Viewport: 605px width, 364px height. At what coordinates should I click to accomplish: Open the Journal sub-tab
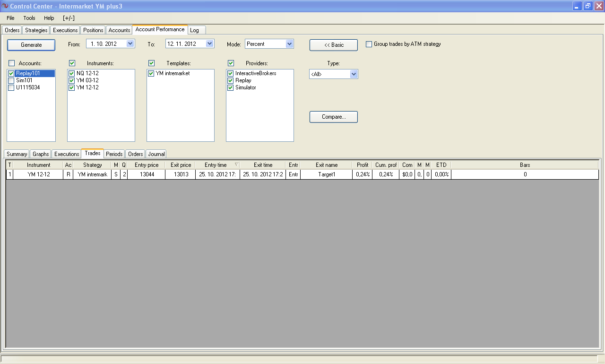point(156,154)
